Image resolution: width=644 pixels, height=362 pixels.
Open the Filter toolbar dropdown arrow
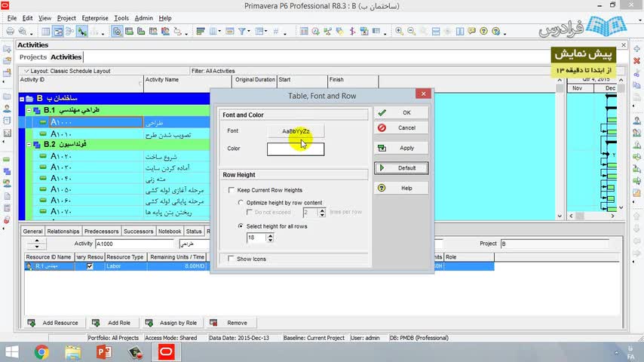click(x=249, y=32)
